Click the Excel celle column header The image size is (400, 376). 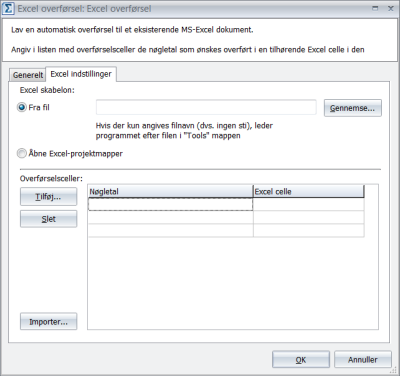pyautogui.click(x=308, y=192)
